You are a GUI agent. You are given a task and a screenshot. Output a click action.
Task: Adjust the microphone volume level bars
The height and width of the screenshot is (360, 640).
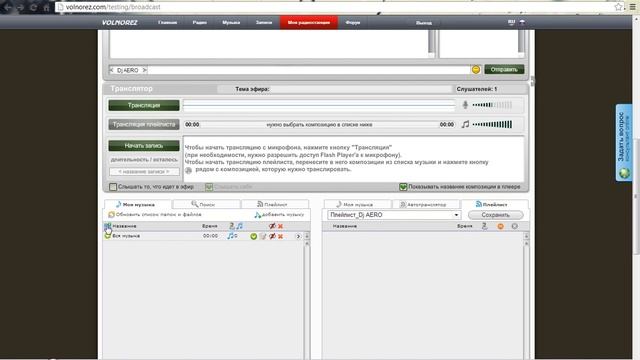coord(492,105)
